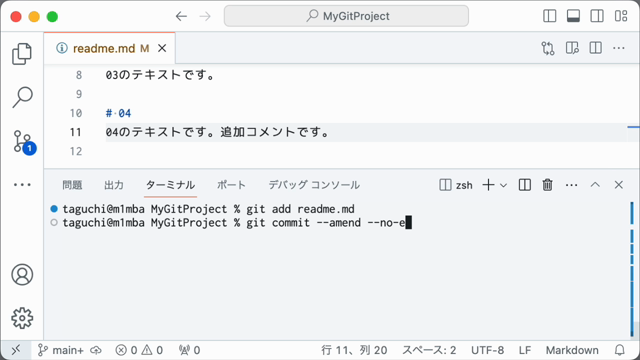This screenshot has width=640, height=360.
Task: Maximize the panel with the up chevron
Action: tap(595, 185)
